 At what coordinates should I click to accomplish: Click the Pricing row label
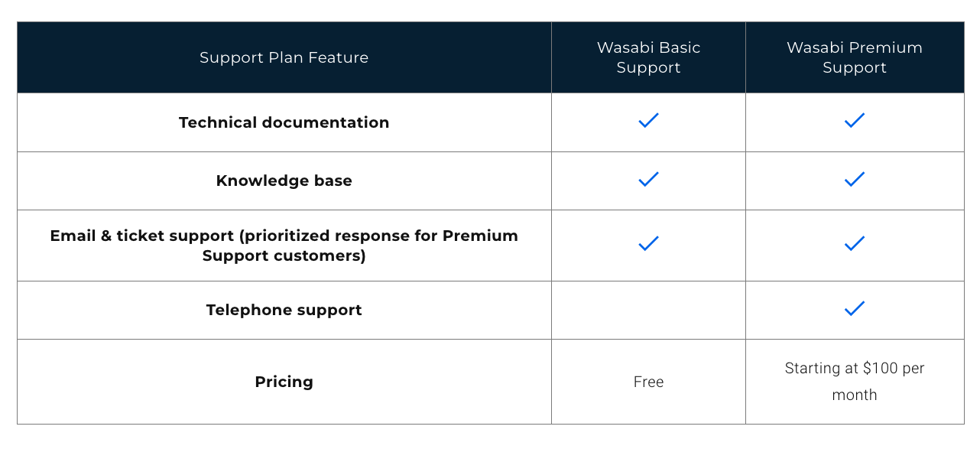(x=284, y=382)
